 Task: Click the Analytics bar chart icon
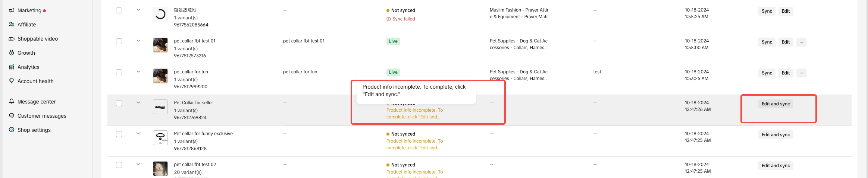click(x=12, y=67)
